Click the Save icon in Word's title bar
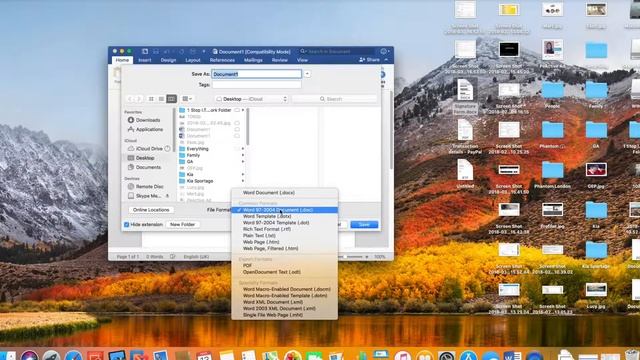This screenshot has height=360, width=640. click(x=156, y=51)
